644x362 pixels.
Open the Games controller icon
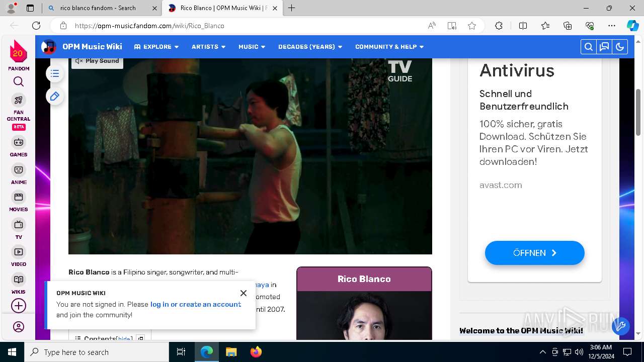pos(19,142)
